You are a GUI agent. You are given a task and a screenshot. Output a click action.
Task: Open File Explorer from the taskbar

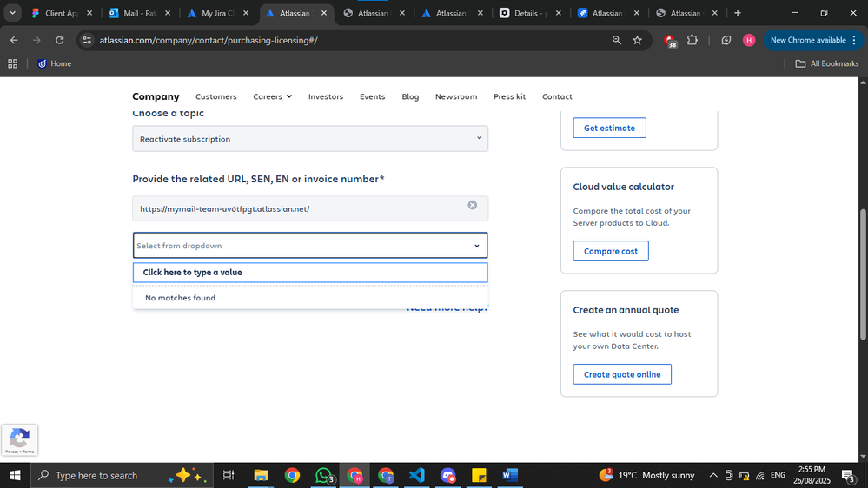tap(261, 475)
